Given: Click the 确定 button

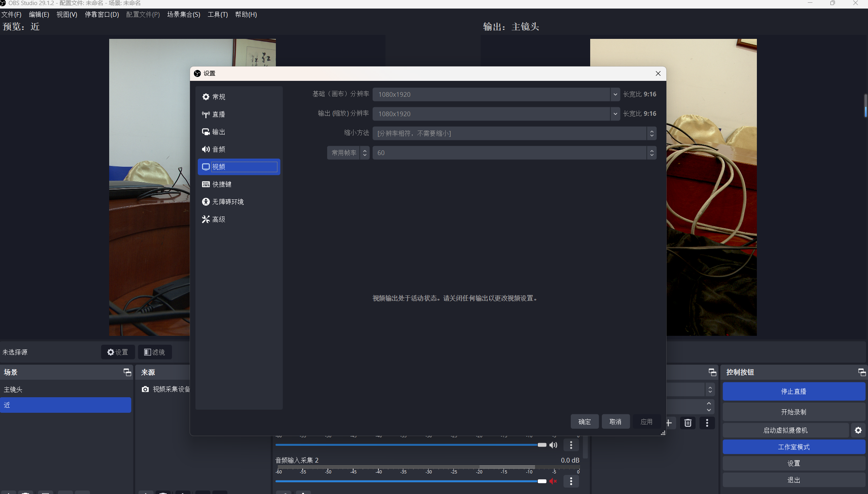Looking at the screenshot, I should (x=584, y=422).
